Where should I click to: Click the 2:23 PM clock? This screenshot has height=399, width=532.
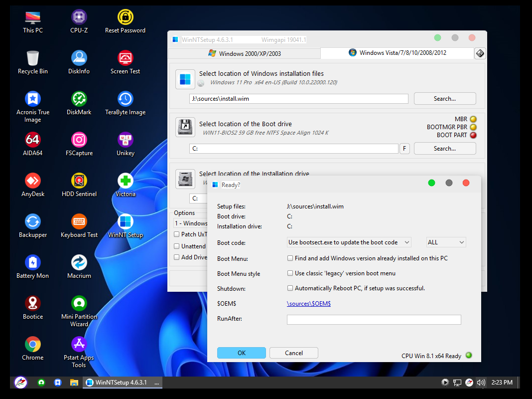(502, 383)
